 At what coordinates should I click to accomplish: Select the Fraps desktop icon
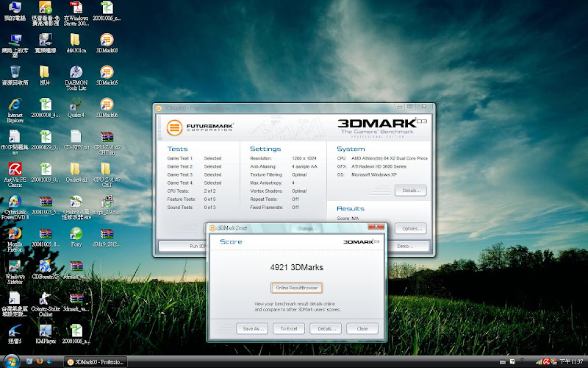pos(107,202)
